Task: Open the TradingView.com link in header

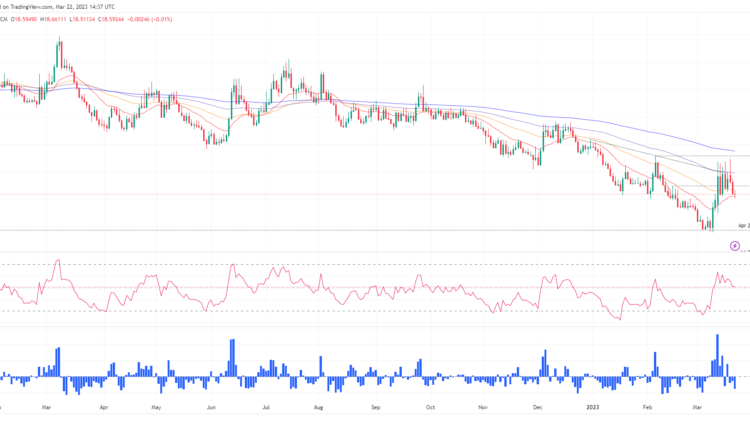Action: [37, 6]
